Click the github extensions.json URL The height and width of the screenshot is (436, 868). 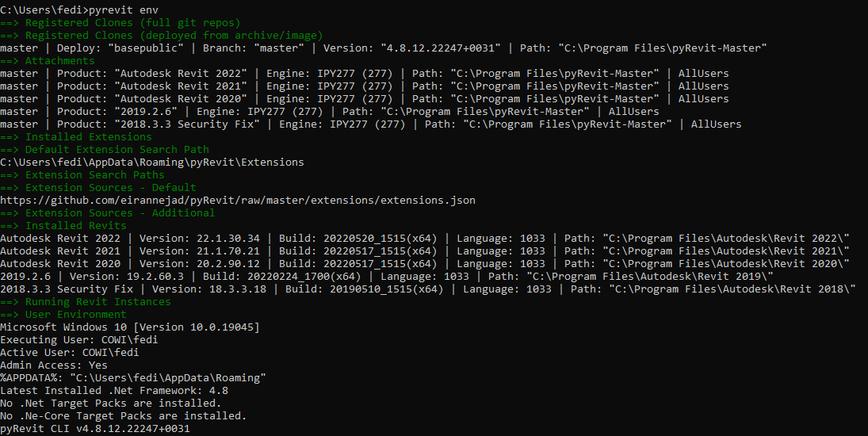point(238,201)
